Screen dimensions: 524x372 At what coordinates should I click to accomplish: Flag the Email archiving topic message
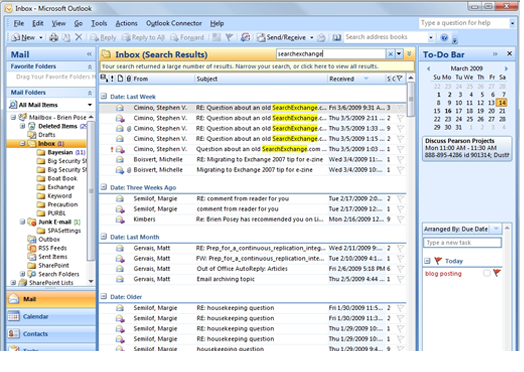(400, 279)
